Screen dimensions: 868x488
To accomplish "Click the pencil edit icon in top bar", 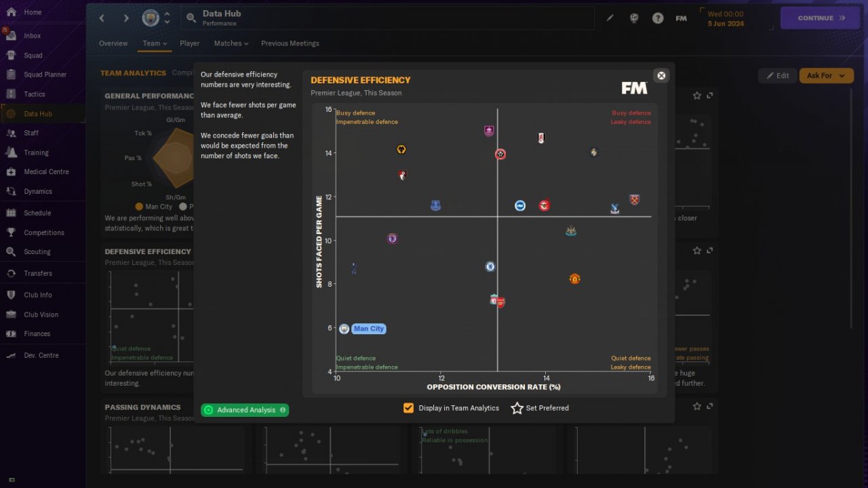I will [x=610, y=18].
